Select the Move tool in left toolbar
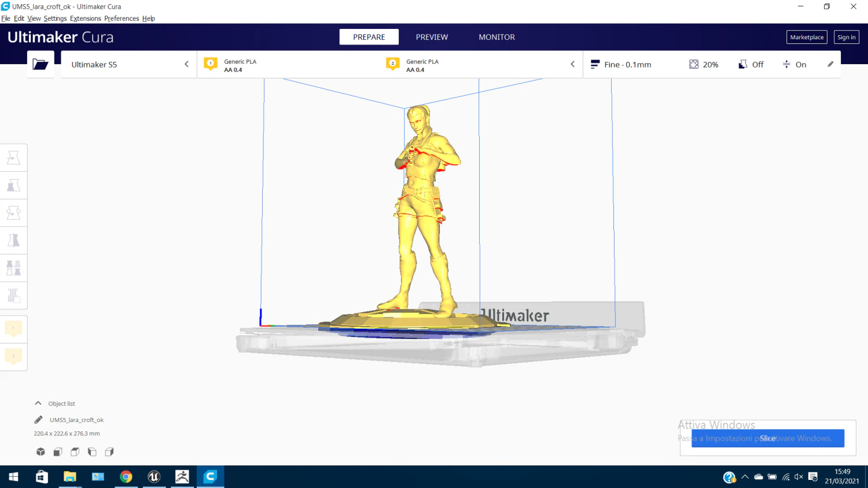 pos(13,158)
